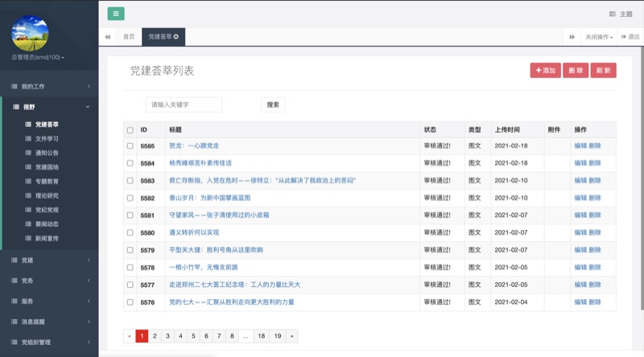Screen dimensions: 644x357
Task: Click the red 刷新 button
Action: tap(603, 70)
